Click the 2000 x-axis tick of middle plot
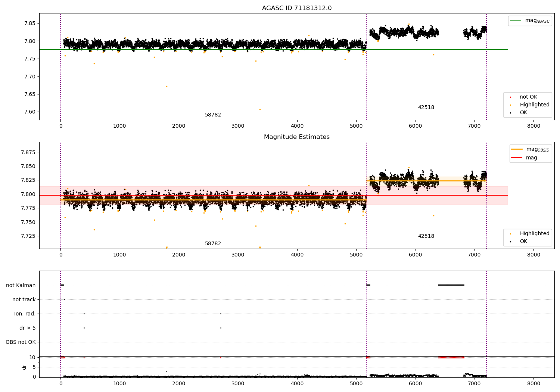This screenshot has width=560, height=392. (179, 255)
